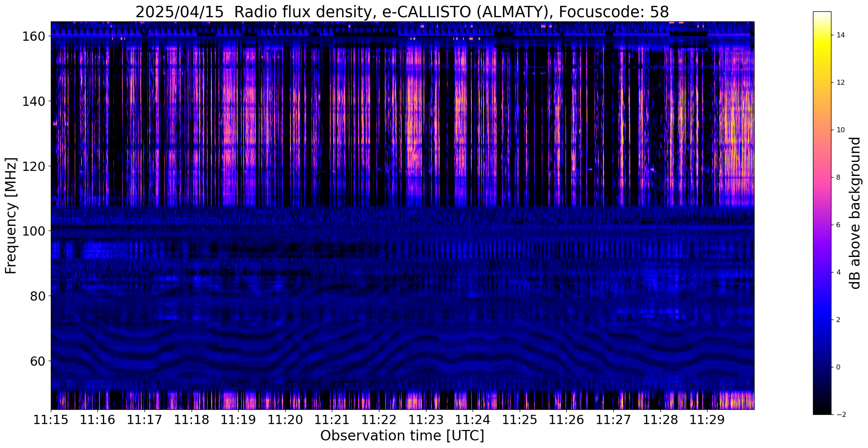Click the 140 frequency tick label
The width and height of the screenshot is (868, 448).
33,101
